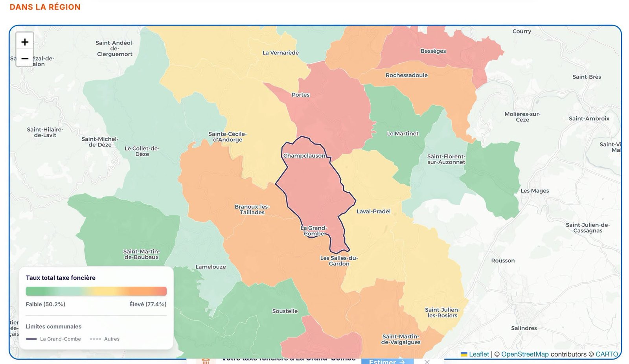The image size is (629, 364).
Task: Click the Molières-sur-Cèze label
Action: click(522, 117)
